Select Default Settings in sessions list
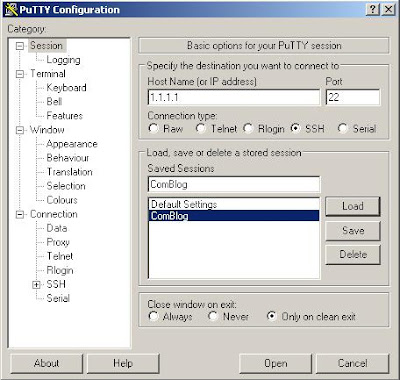 [x=233, y=204]
